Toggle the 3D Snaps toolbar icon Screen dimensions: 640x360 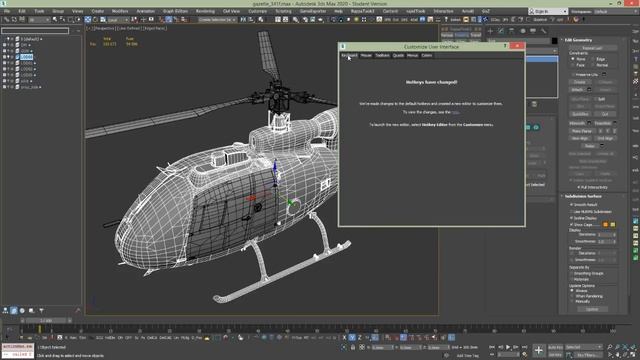coord(162,20)
